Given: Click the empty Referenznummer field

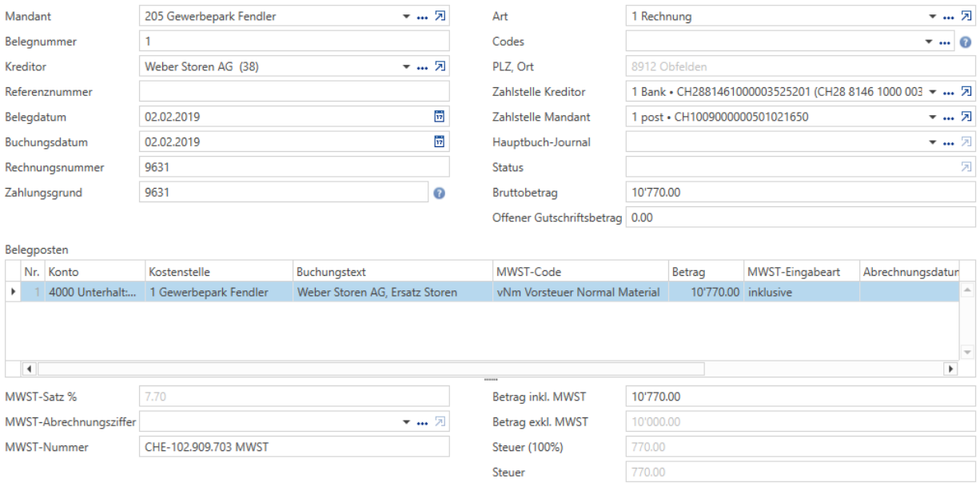Looking at the screenshot, I should coord(294,92).
